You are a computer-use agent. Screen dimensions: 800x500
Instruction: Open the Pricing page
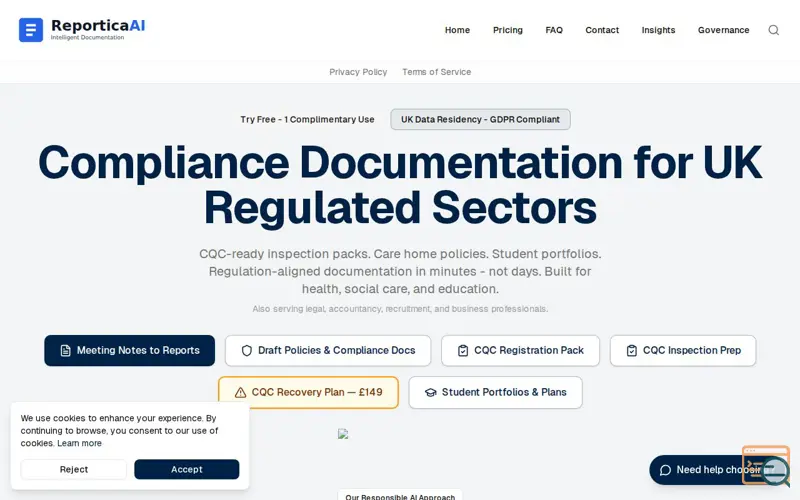click(x=508, y=30)
